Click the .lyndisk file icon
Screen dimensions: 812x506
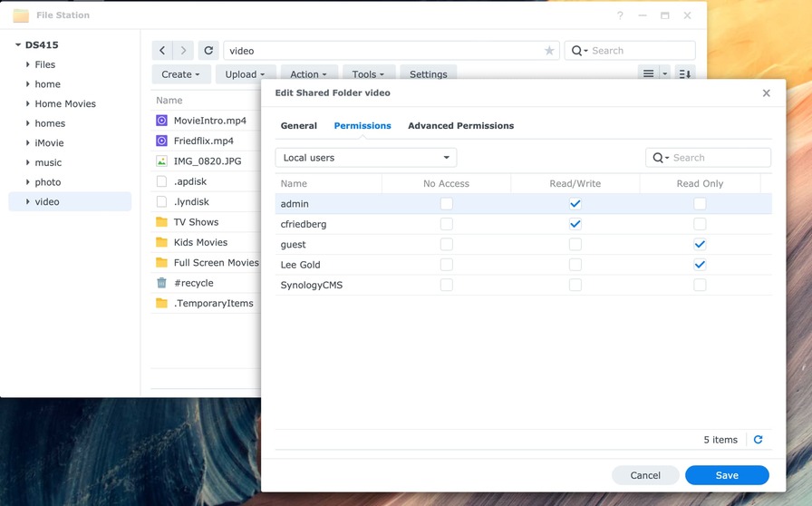[x=161, y=201]
